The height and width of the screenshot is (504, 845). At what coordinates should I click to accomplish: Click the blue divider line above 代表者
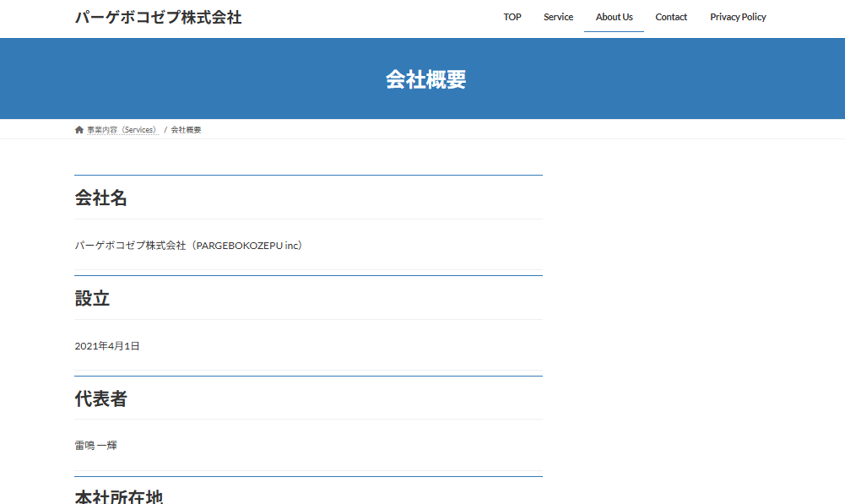(308, 376)
